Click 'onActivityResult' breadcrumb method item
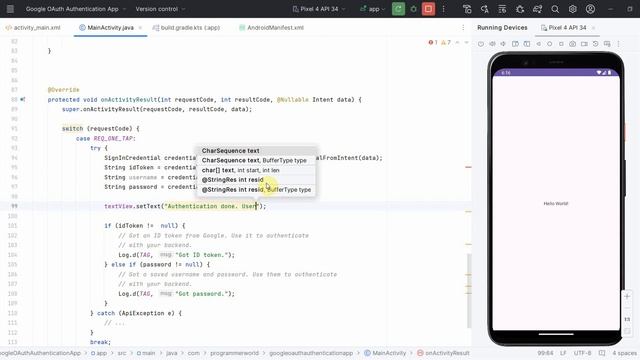This screenshot has height=360, width=640. [443, 353]
